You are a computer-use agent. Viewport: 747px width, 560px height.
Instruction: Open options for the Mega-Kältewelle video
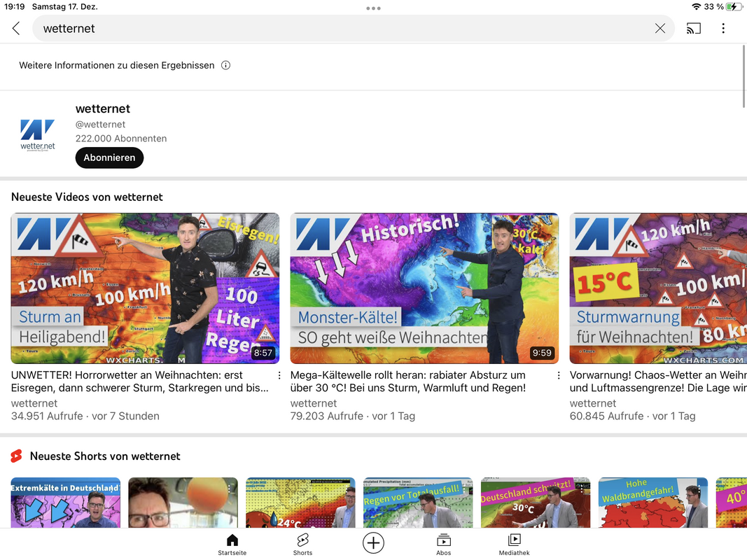coord(559,375)
